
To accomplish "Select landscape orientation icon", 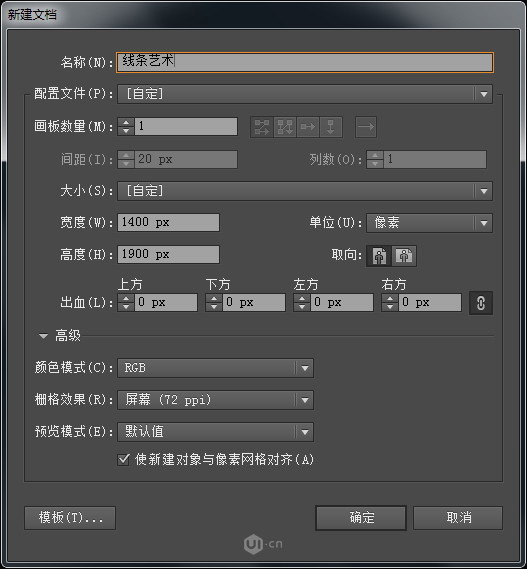I will point(404,256).
